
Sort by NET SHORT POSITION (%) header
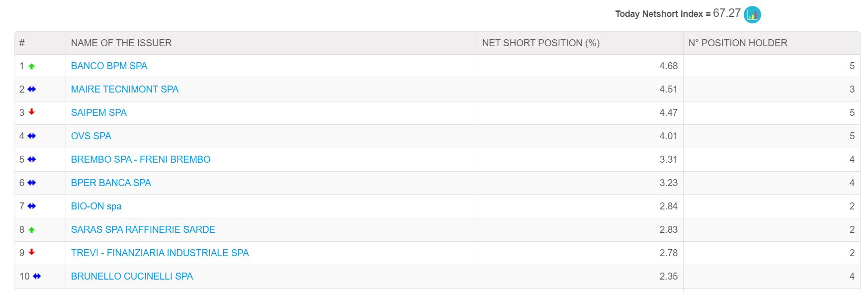[541, 43]
